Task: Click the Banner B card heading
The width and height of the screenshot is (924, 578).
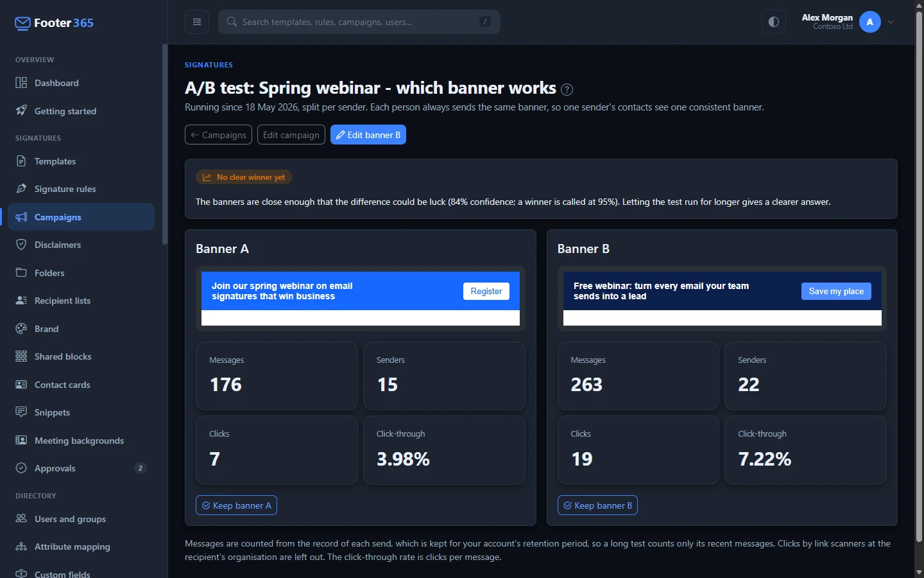Action: (x=583, y=249)
